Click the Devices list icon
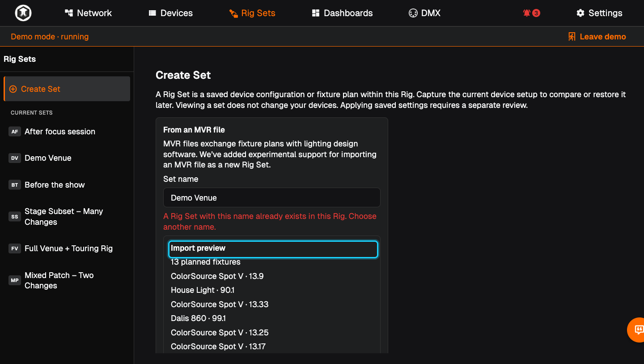The height and width of the screenshot is (364, 644). 153,13
